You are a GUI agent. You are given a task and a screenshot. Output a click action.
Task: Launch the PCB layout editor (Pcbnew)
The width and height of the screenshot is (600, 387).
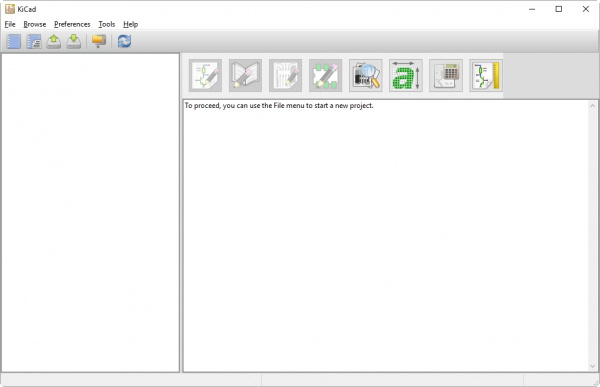[285, 75]
